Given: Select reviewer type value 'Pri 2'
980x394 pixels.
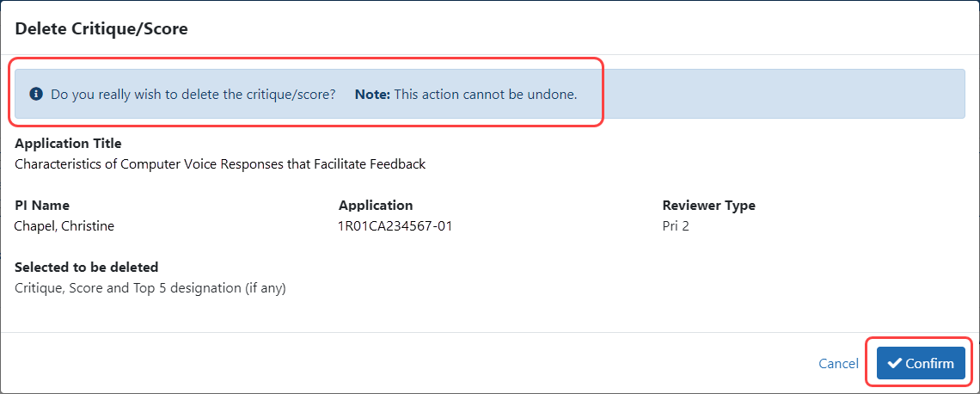Looking at the screenshot, I should coord(676,225).
